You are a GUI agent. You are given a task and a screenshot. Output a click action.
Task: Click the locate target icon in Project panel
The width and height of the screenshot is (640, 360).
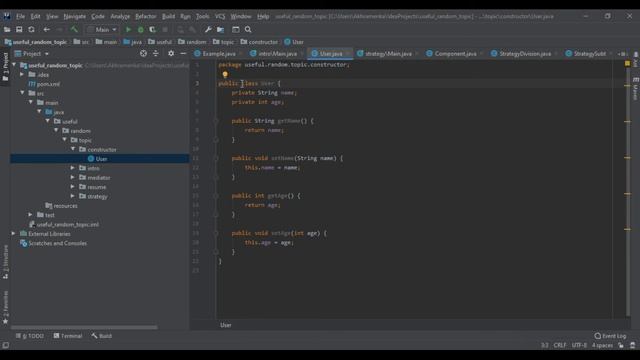click(x=143, y=53)
